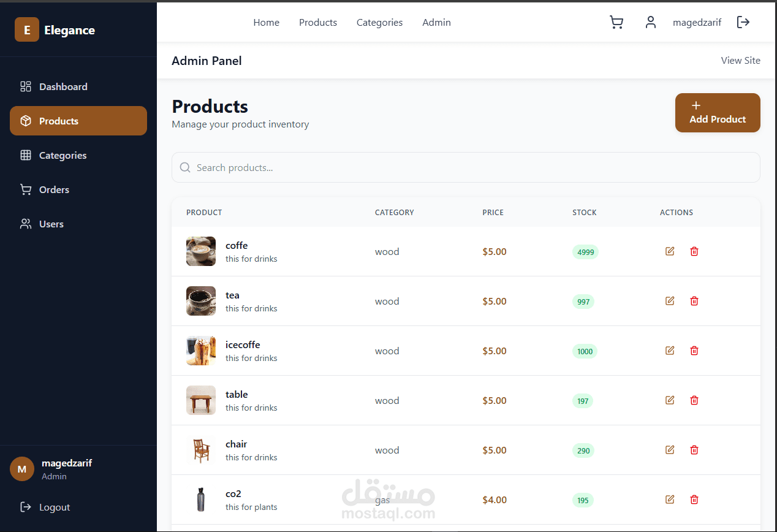Open Admin in top navigation

pyautogui.click(x=437, y=23)
